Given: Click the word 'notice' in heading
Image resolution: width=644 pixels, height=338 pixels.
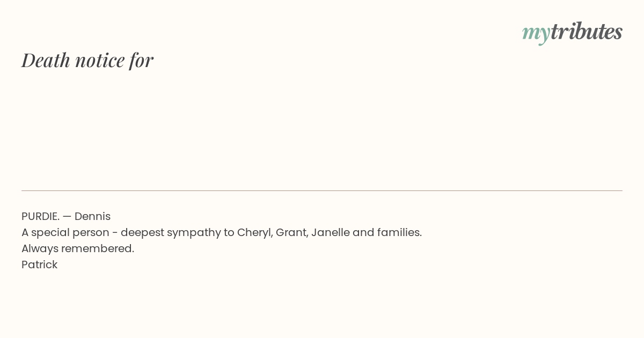Looking at the screenshot, I should (100, 60).
